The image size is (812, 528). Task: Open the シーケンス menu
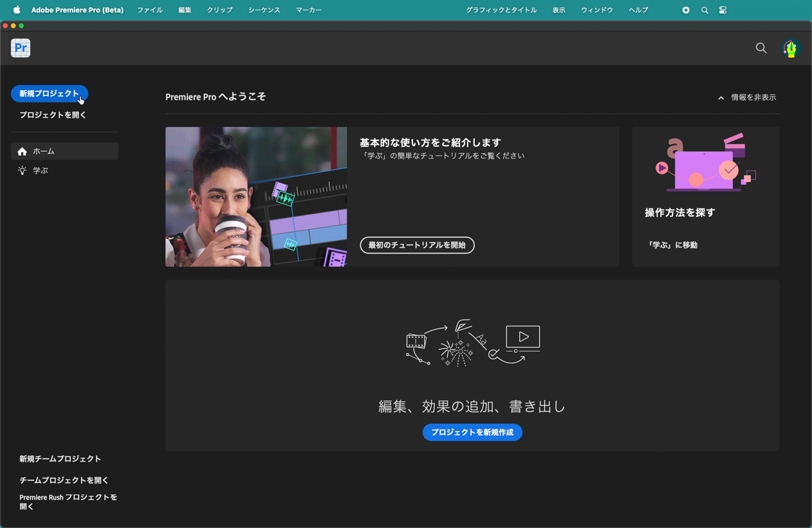(264, 10)
